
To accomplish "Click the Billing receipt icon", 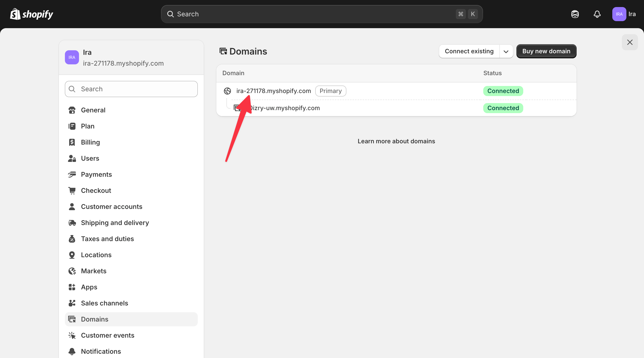I will coord(72,142).
